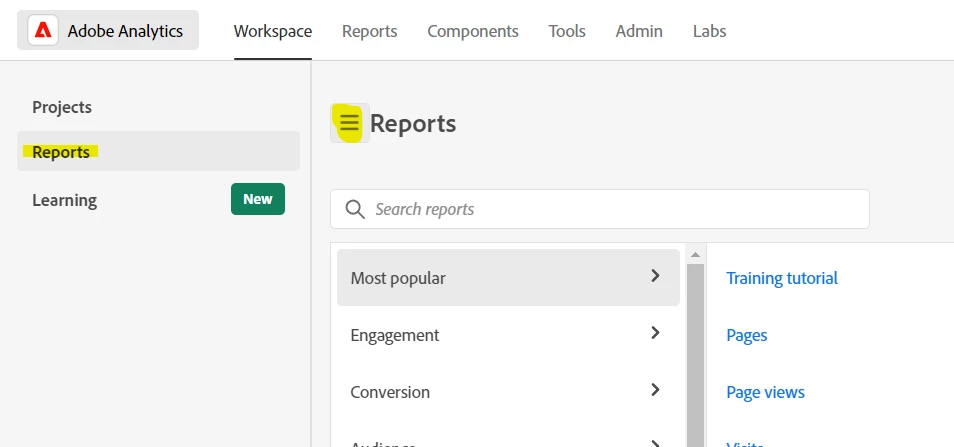Select the Conversion category label
The width and height of the screenshot is (954, 447).
390,392
